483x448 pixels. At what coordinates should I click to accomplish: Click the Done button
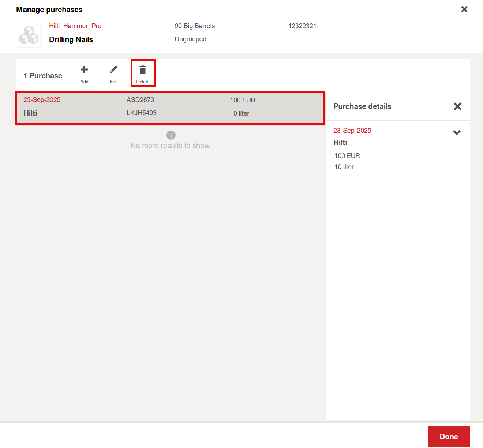click(449, 436)
